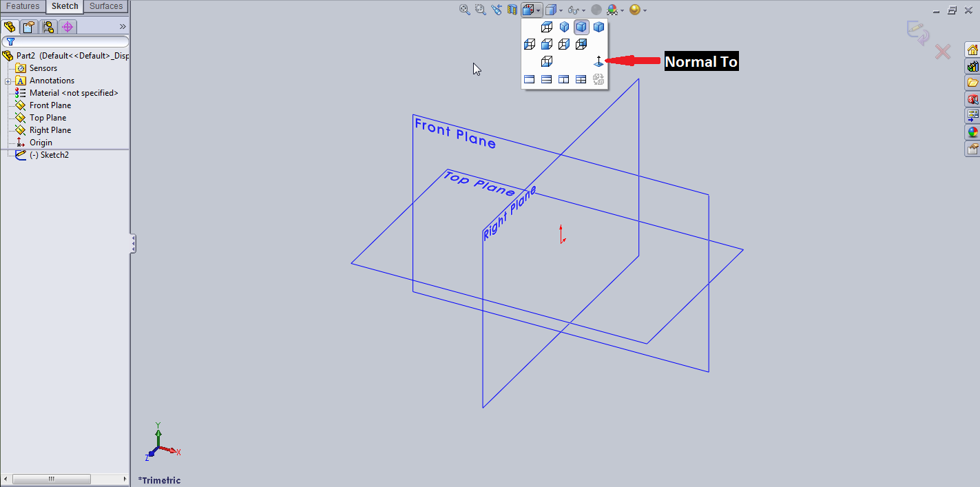980x487 pixels.
Task: Select the Four View viewport layout icon
Action: click(x=581, y=79)
